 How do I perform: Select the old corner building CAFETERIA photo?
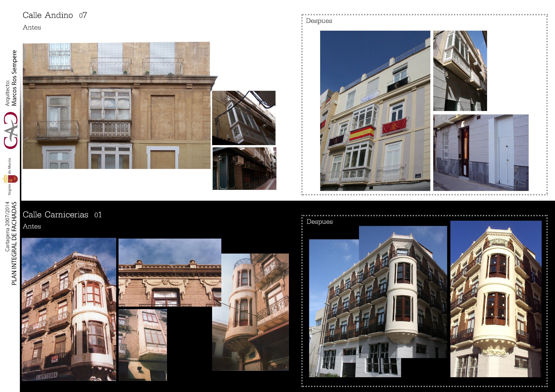click(x=69, y=309)
